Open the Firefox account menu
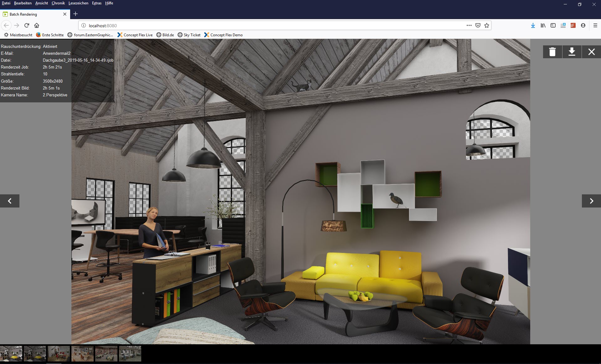Screen dimensions: 601x364 pyautogui.click(x=583, y=25)
